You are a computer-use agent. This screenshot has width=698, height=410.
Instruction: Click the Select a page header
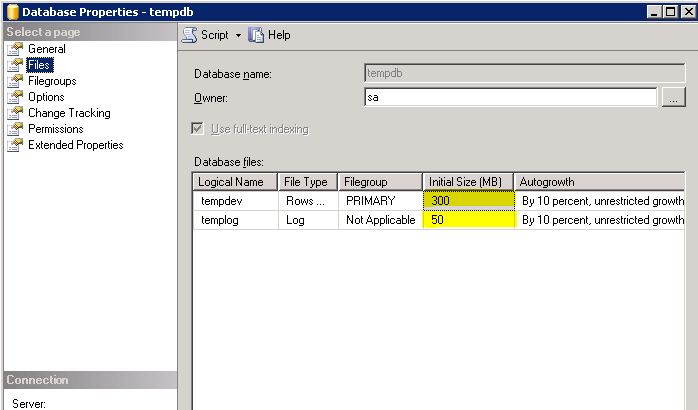click(90, 32)
